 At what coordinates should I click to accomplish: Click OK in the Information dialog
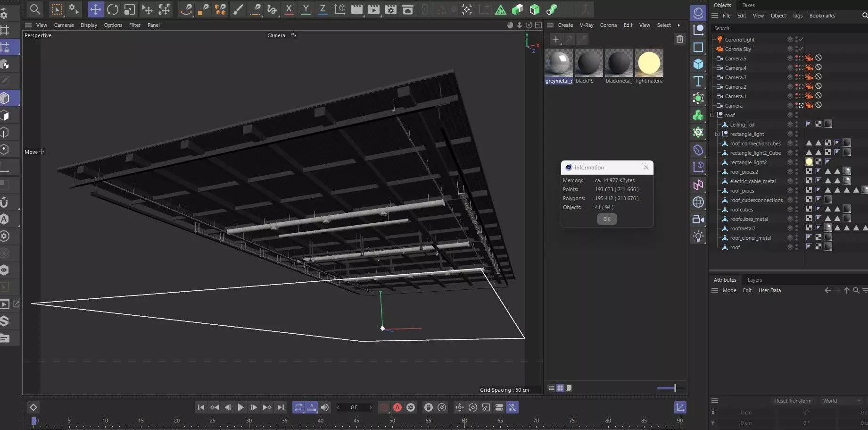click(607, 219)
